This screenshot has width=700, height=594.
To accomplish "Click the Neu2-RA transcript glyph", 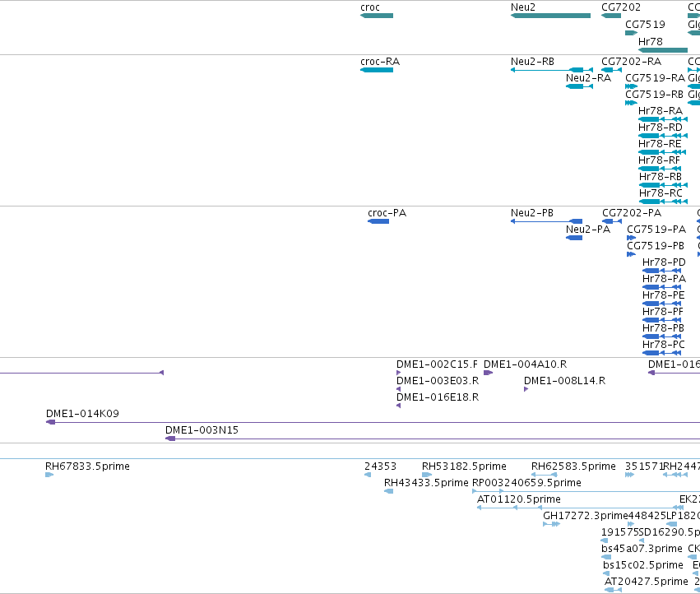I will [579, 86].
